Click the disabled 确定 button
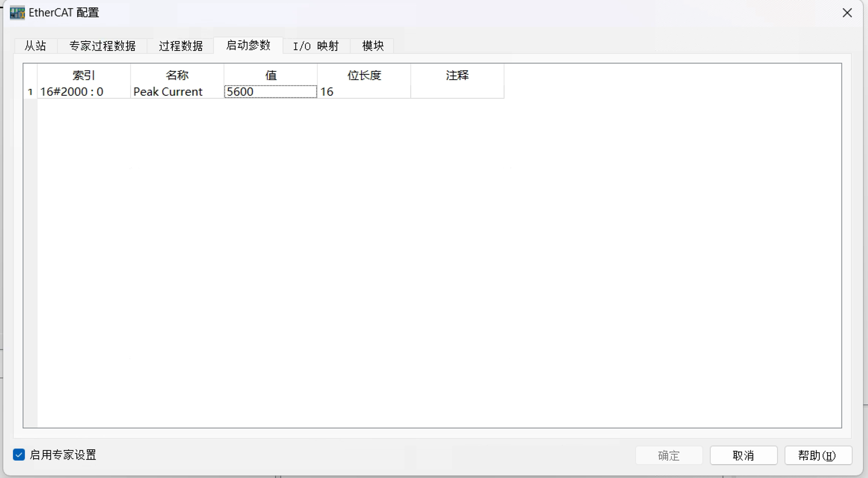The image size is (868, 478). 669,456
